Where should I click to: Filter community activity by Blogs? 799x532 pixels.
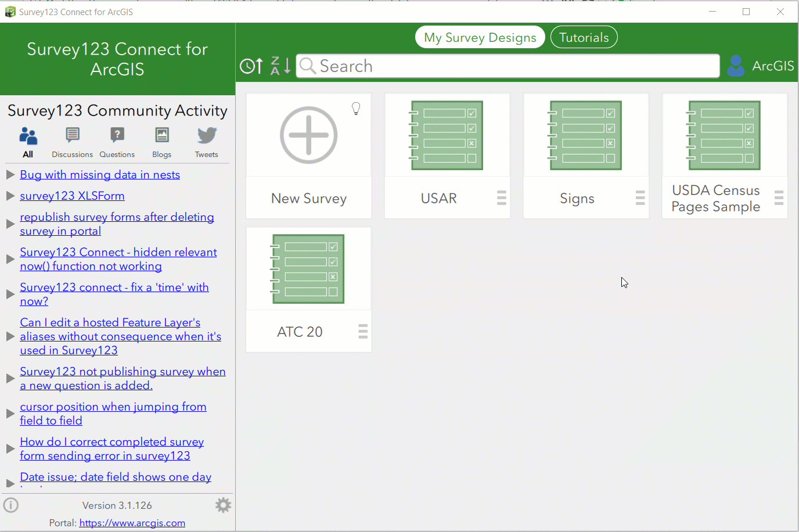click(161, 142)
